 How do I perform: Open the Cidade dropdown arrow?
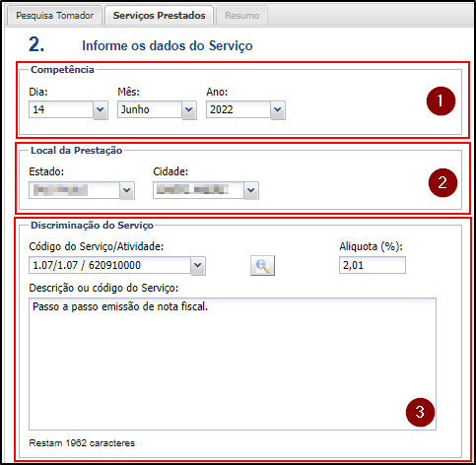pos(251,190)
